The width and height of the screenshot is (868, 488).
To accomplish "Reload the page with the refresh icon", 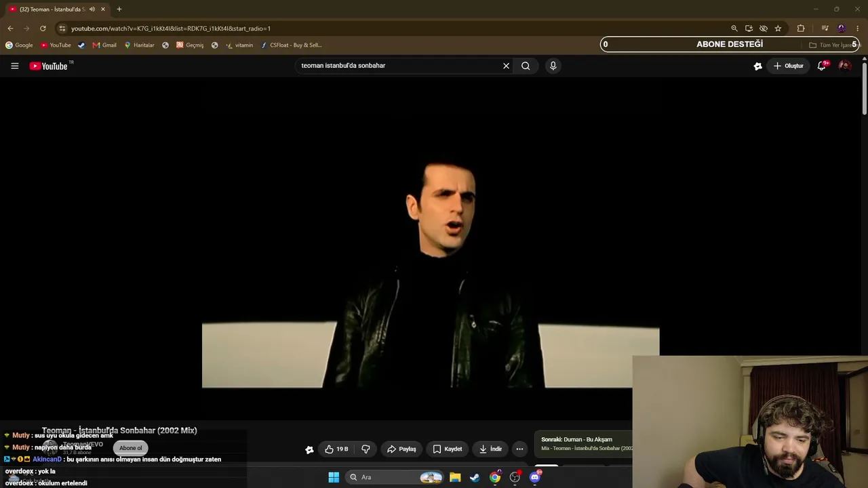I will 43,28.
